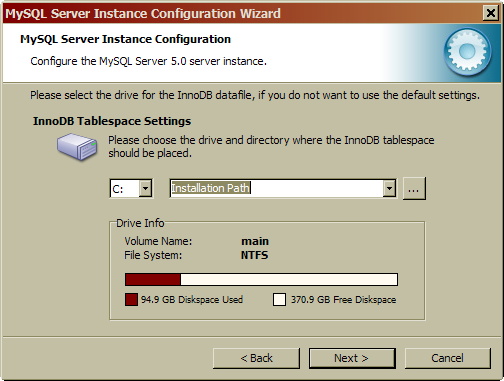504x381 pixels.
Task: Click the white Free Diskspace swatch
Action: [279, 299]
